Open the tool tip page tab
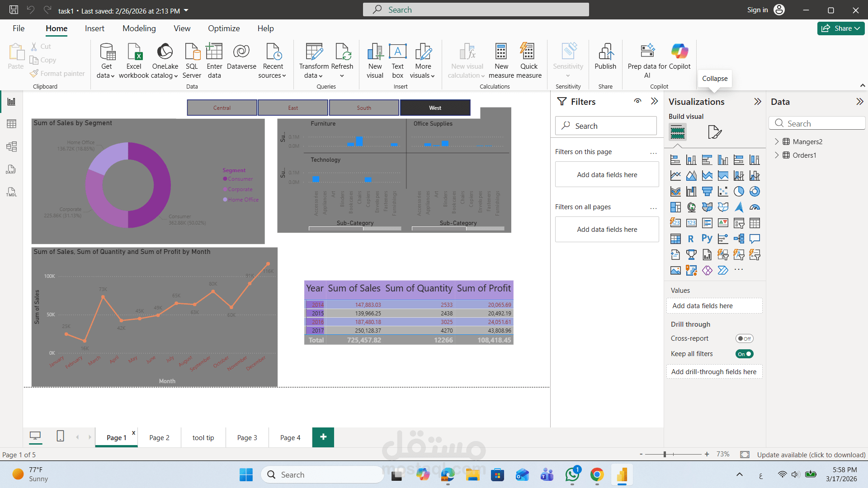The height and width of the screenshot is (488, 868). (x=203, y=437)
